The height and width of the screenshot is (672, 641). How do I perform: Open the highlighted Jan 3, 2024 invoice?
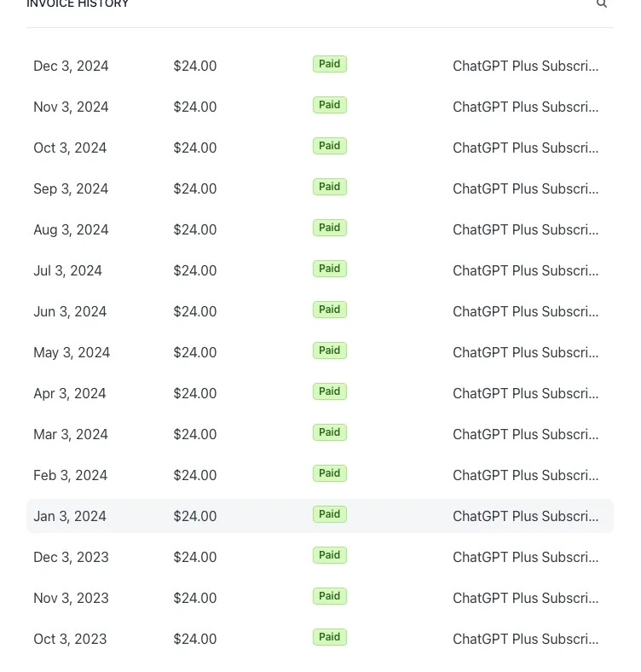[320, 516]
